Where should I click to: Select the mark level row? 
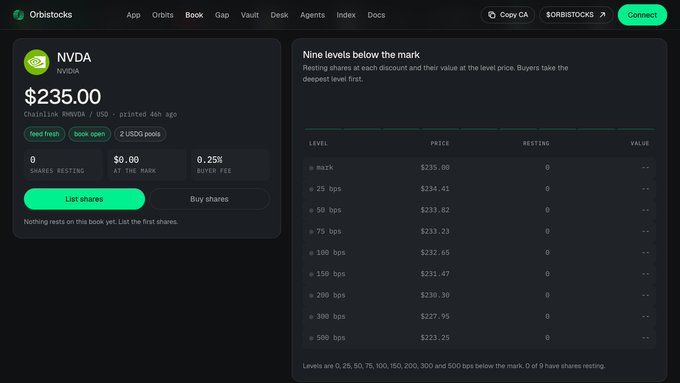click(479, 167)
